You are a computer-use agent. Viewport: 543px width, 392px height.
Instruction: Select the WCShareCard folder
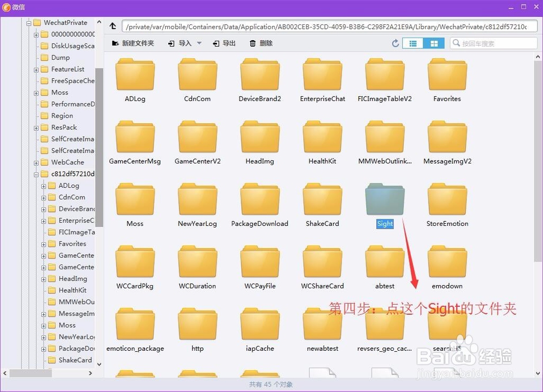point(323,267)
